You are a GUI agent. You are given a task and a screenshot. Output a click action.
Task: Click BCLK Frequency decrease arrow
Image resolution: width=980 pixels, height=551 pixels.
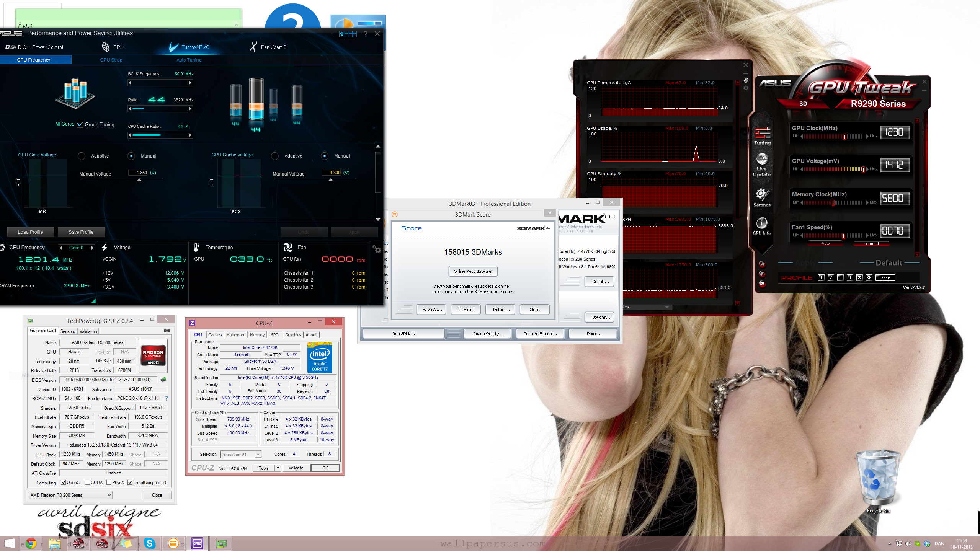[130, 83]
